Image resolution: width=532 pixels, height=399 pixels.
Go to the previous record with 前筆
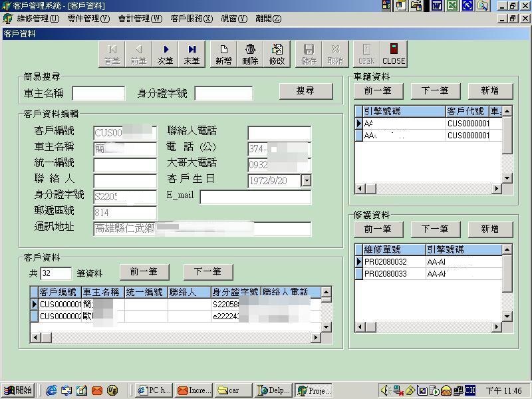[138, 55]
